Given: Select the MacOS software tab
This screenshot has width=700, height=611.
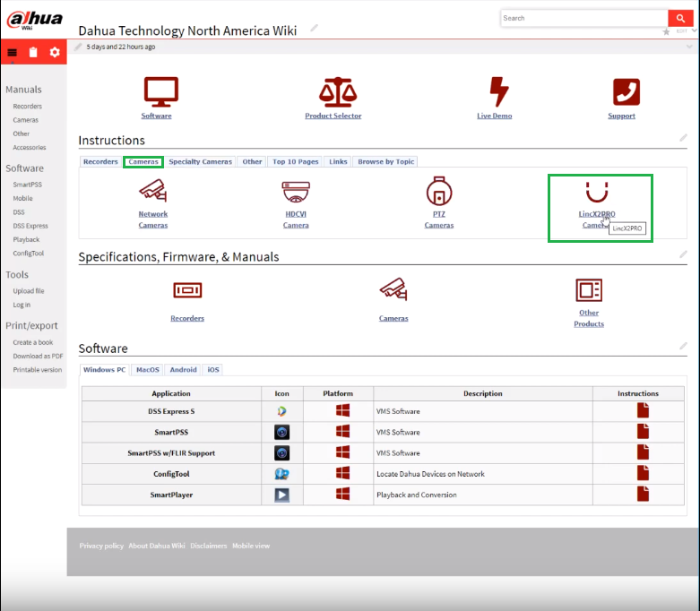Looking at the screenshot, I should click(147, 369).
